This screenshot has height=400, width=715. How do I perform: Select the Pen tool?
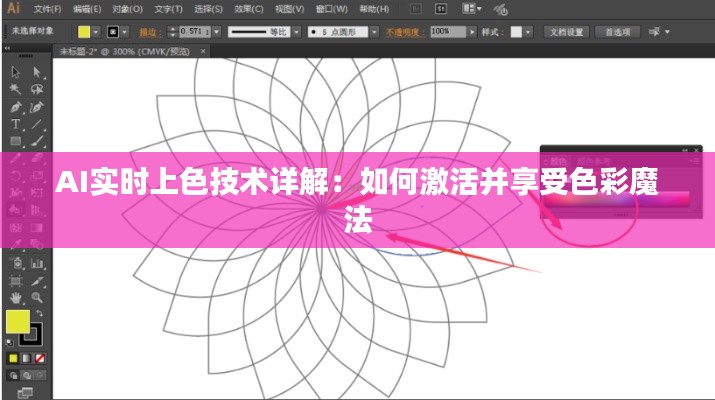point(16,107)
